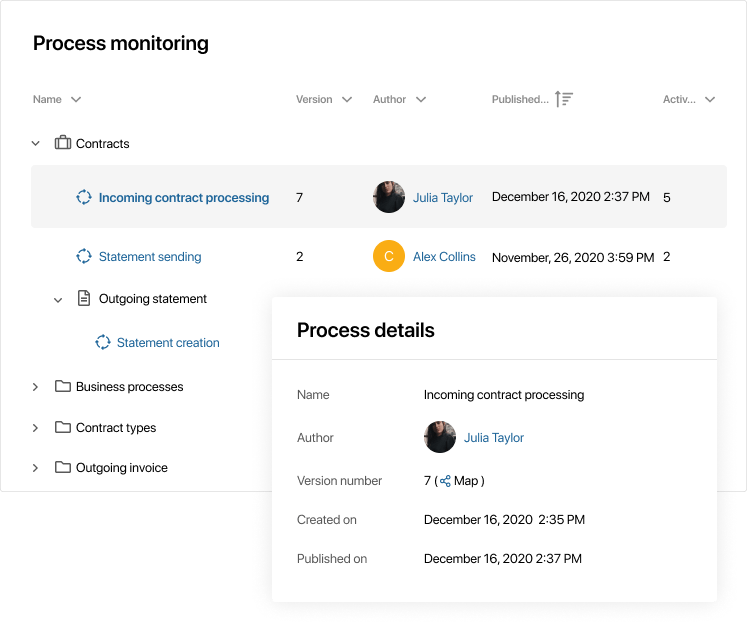
Task: Click the Contract types folder icon
Action: 62,427
